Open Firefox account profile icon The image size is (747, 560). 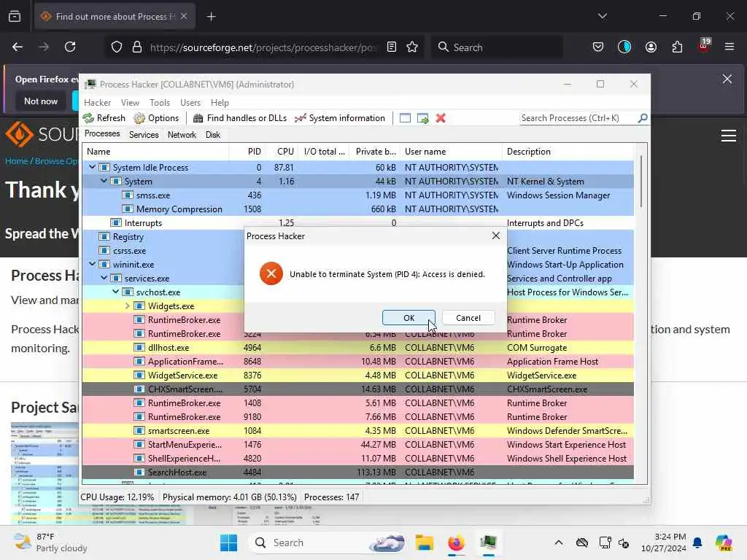(x=651, y=47)
